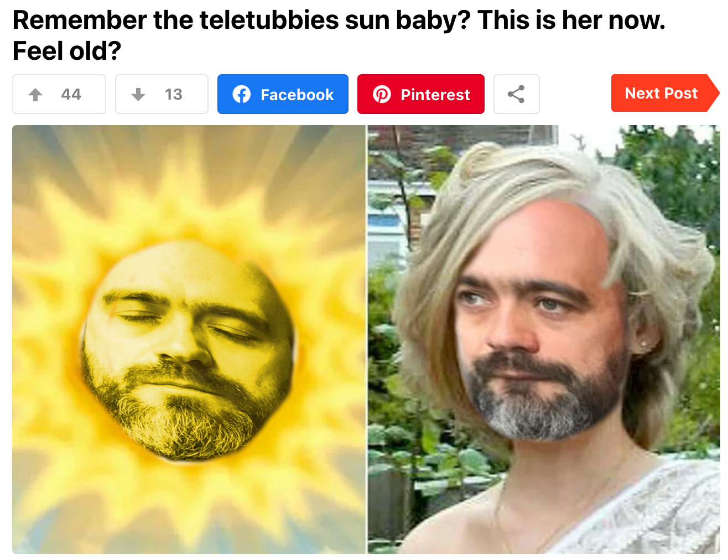
Task: Click the downvote count showing 13
Action: (174, 95)
